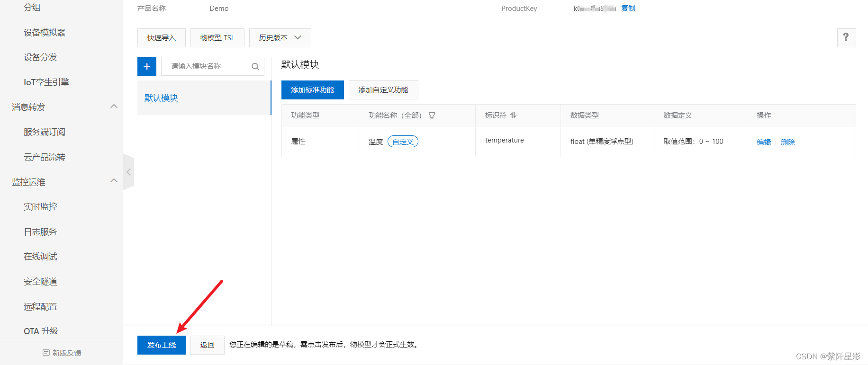868x365 pixels.
Task: Click the search magnifier in module name field
Action: (x=255, y=66)
